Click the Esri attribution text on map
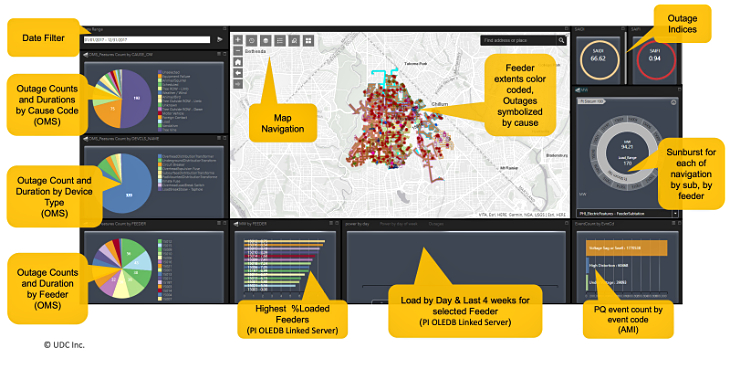 coord(523,215)
